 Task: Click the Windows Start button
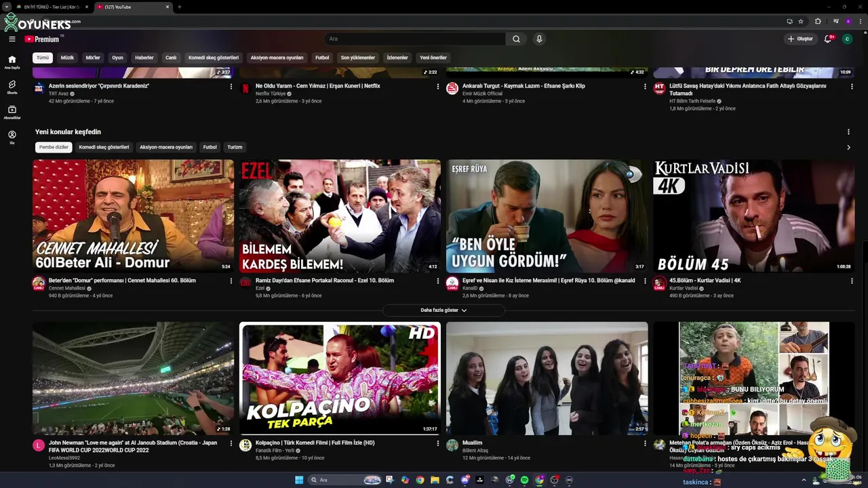pos(299,480)
